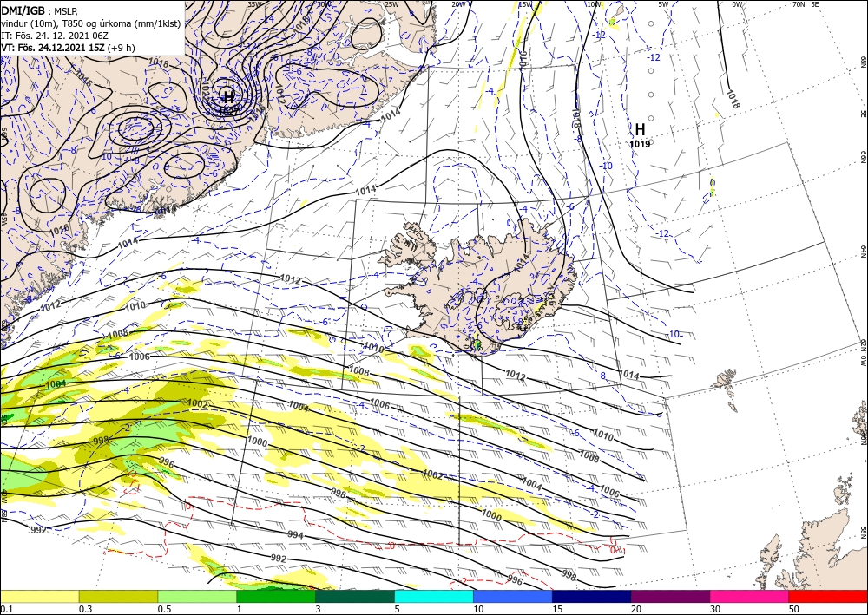Click the H symbol over Greenland
The height and width of the screenshot is (615, 868).
click(x=227, y=98)
